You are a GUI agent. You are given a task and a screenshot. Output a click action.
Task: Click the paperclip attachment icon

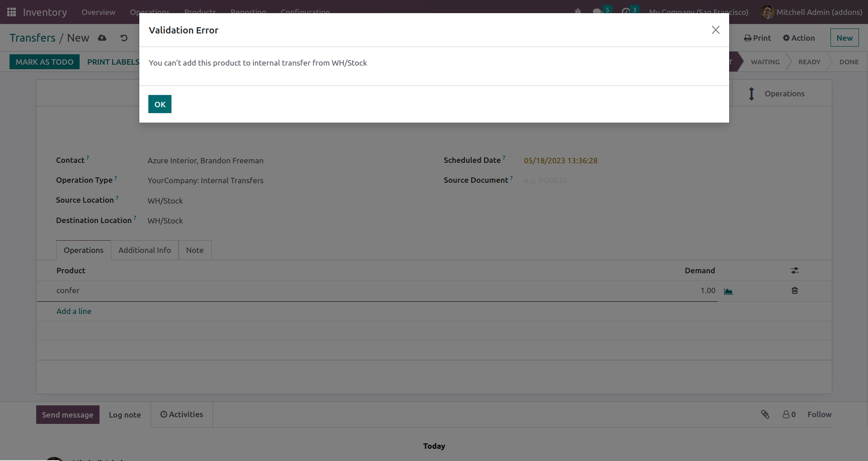tap(765, 414)
